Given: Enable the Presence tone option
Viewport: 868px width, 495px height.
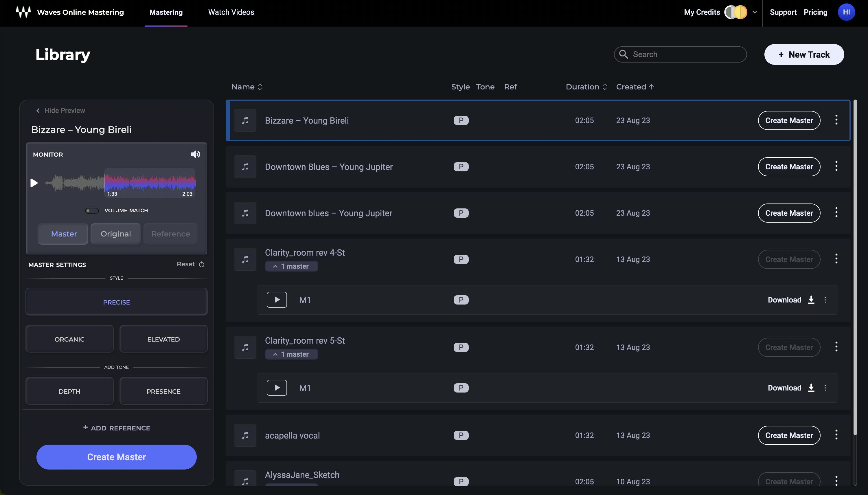Looking at the screenshot, I should (163, 391).
